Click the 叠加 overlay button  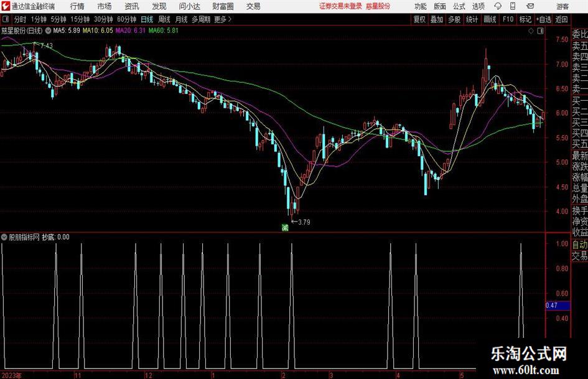pos(437,19)
